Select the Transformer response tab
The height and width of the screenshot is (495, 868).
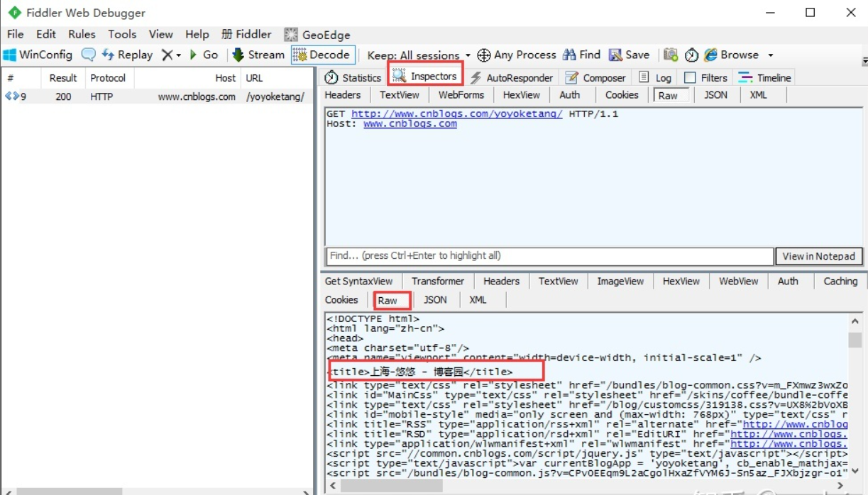[438, 282]
